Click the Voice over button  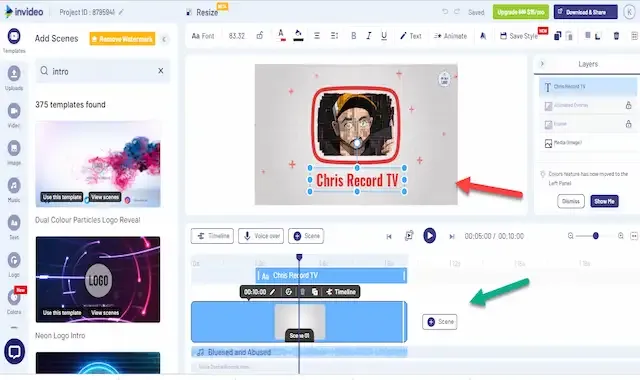[261, 236]
